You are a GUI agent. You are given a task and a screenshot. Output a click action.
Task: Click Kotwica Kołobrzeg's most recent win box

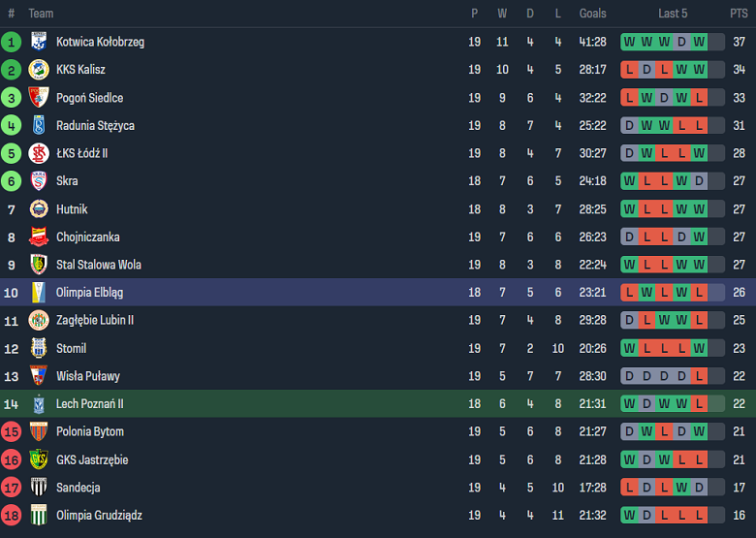(699, 42)
